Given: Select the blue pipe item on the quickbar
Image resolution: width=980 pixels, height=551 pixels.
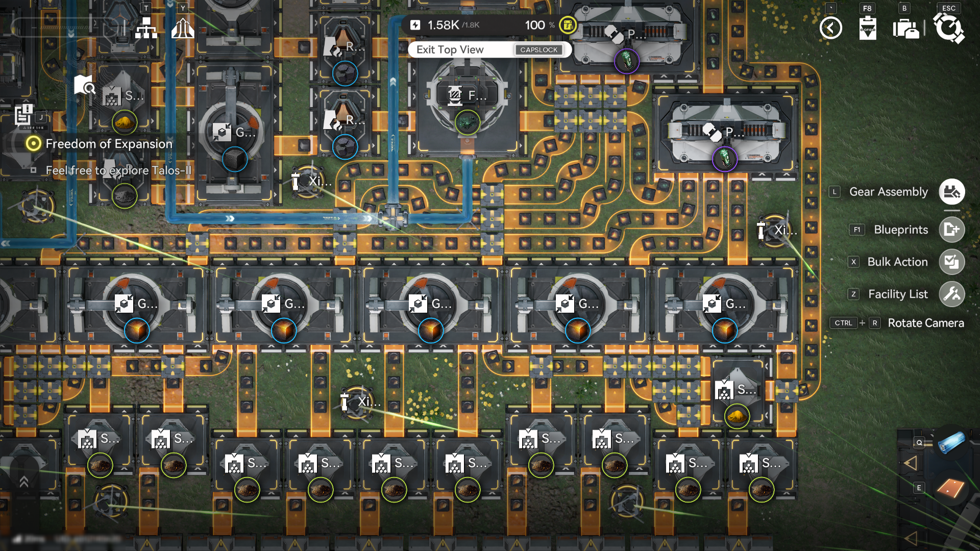Looking at the screenshot, I should coord(951,442).
